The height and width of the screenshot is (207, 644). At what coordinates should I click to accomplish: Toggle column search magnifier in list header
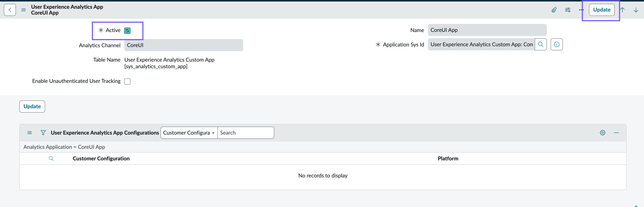pyautogui.click(x=51, y=158)
